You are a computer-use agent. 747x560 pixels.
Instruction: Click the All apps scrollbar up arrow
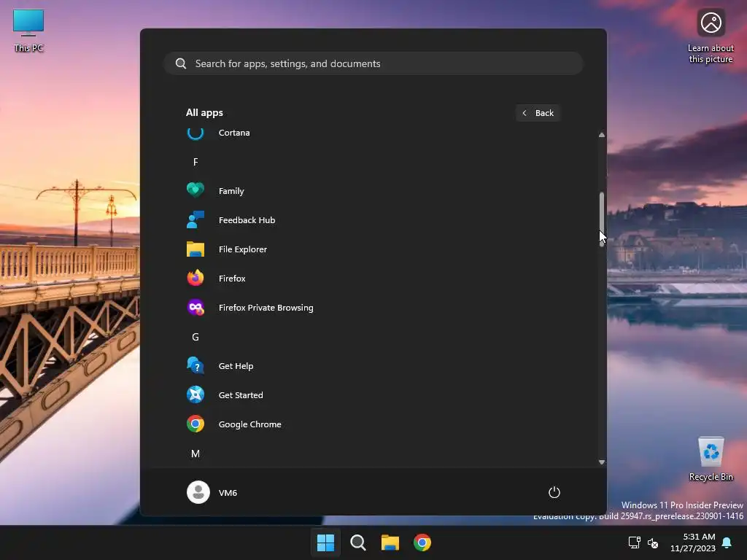602,135
